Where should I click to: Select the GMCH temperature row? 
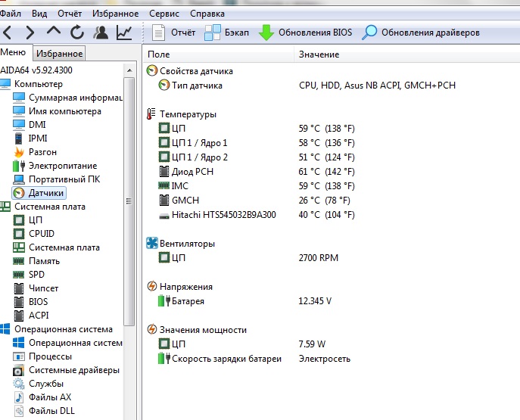(254, 201)
